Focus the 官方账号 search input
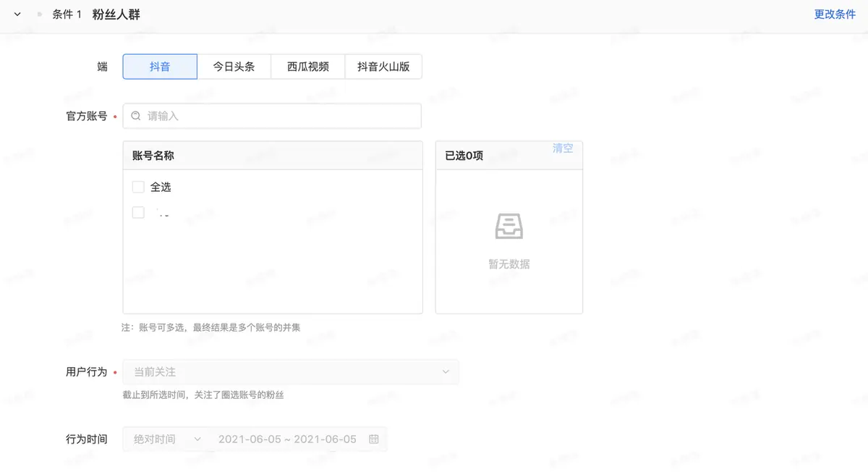The height and width of the screenshot is (472, 868). coord(272,116)
